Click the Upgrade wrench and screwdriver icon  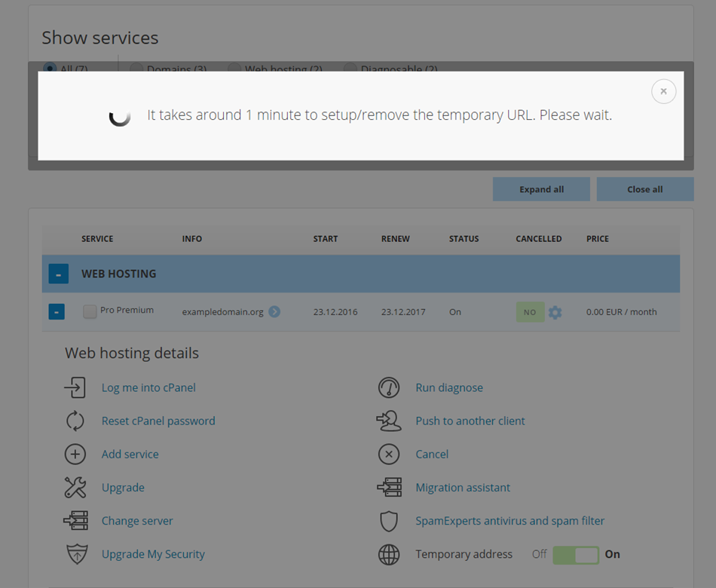[x=75, y=488]
